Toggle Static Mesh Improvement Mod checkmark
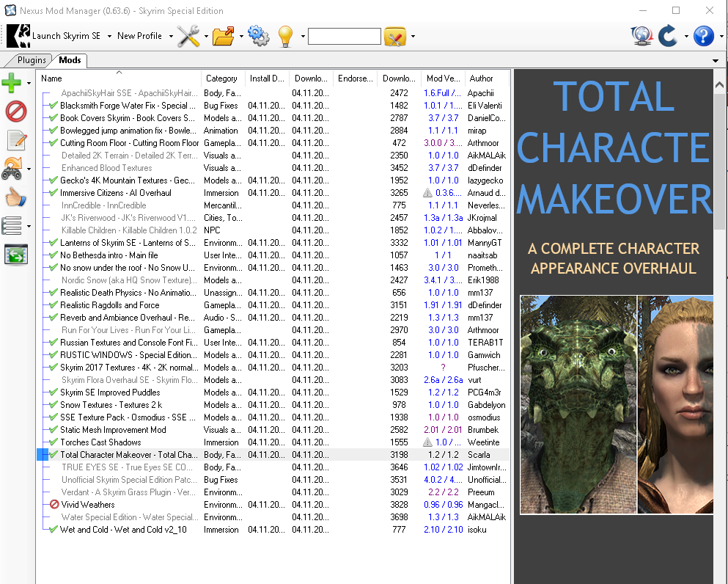 pos(54,430)
